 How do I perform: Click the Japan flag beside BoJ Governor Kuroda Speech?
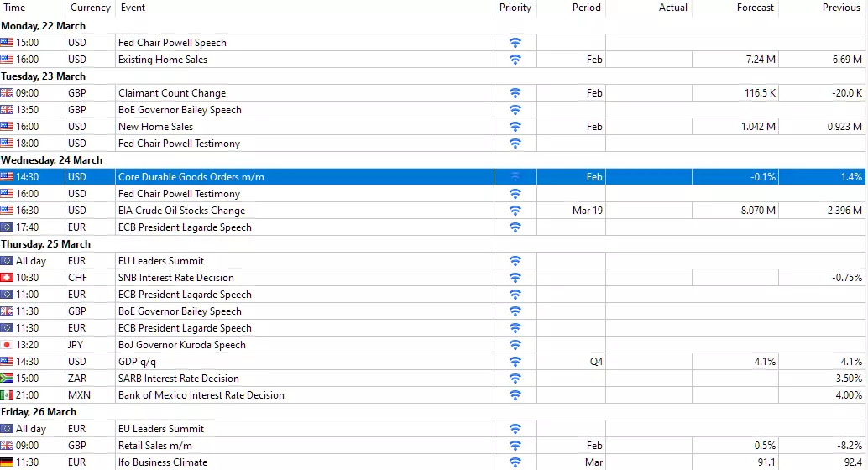(7, 344)
